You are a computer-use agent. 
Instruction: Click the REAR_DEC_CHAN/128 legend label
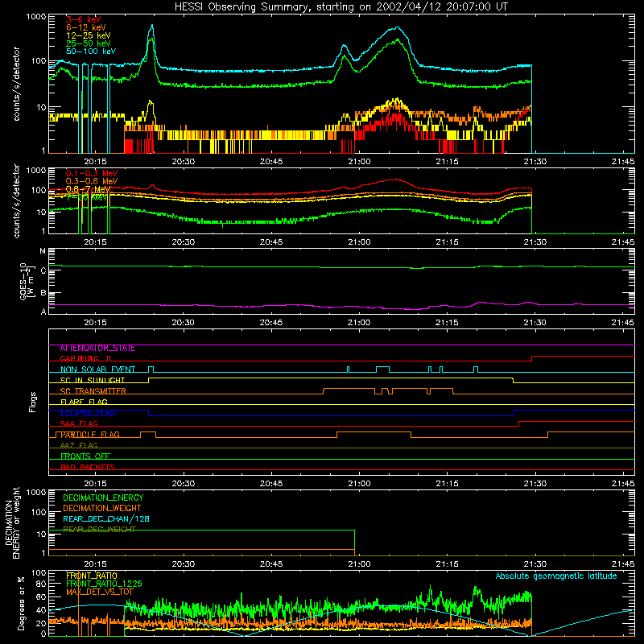[106, 519]
